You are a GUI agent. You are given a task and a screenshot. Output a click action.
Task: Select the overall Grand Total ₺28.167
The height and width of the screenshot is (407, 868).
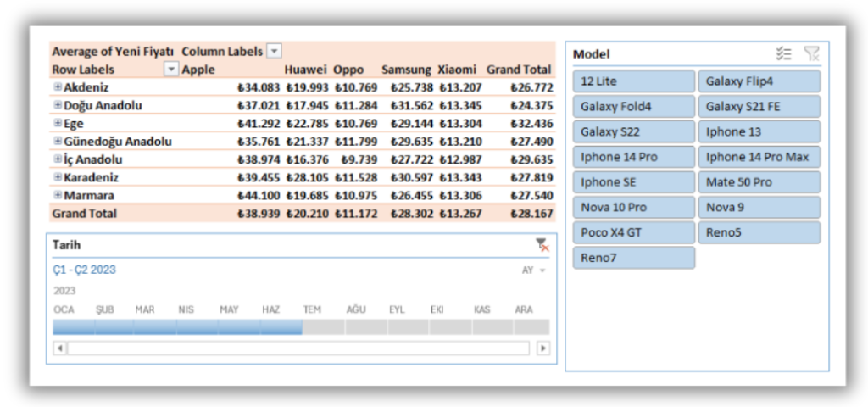coord(531,214)
